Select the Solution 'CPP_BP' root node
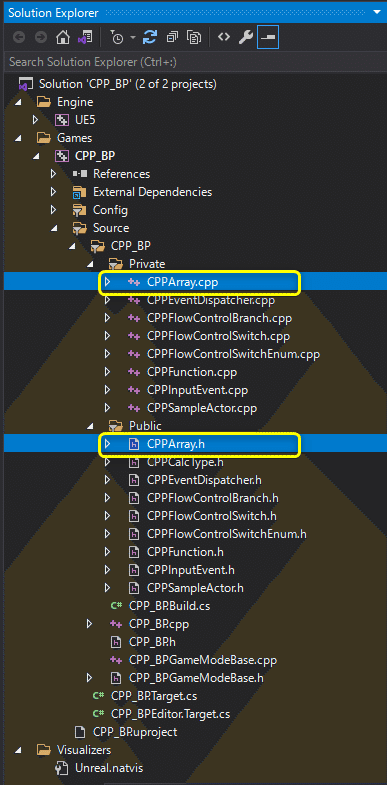This screenshot has height=785, width=387. [x=128, y=84]
